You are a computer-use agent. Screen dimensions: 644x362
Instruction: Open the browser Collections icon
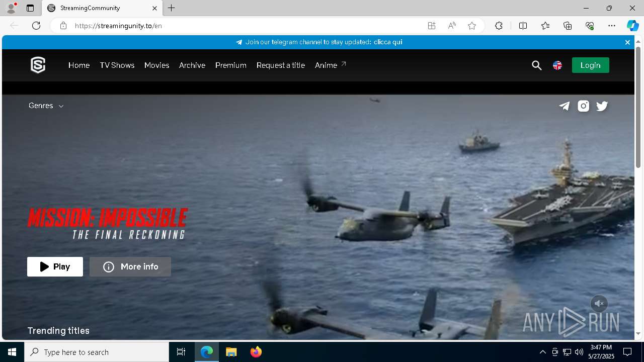pyautogui.click(x=568, y=26)
